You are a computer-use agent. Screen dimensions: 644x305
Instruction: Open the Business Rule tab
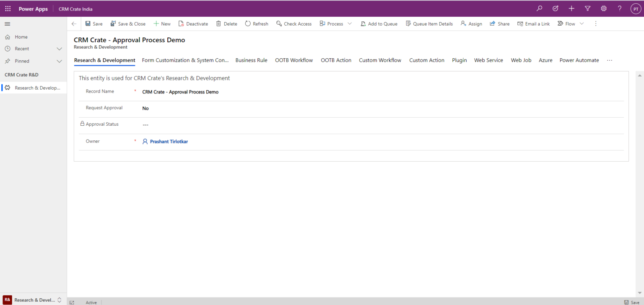pos(251,60)
